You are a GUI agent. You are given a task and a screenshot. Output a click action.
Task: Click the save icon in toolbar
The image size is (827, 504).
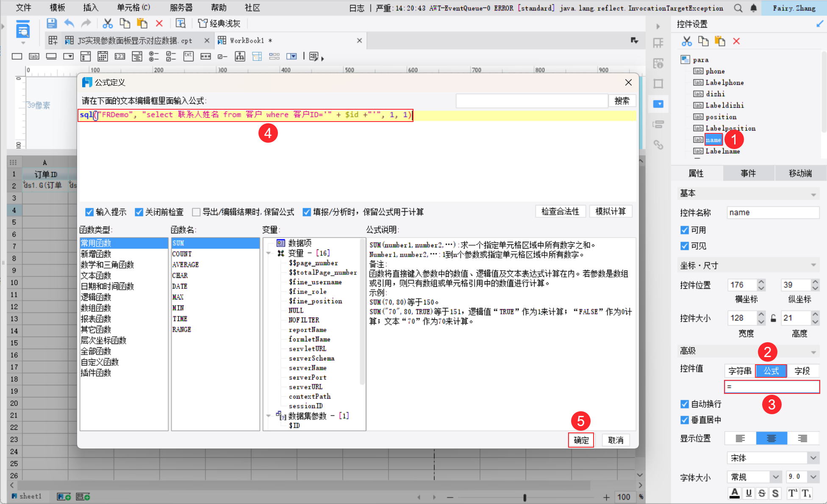pos(51,24)
